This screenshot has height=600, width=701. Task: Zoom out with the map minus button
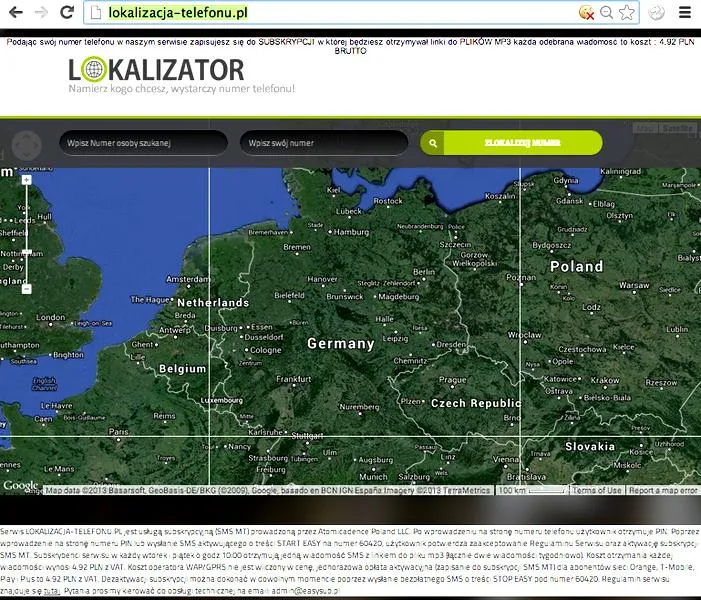26,289
